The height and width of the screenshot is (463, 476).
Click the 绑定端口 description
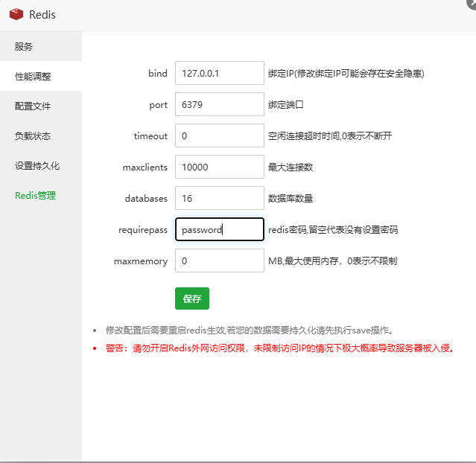click(x=285, y=105)
